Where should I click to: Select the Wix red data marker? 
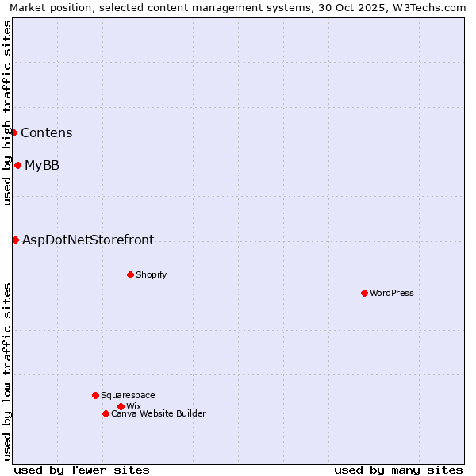(121, 406)
